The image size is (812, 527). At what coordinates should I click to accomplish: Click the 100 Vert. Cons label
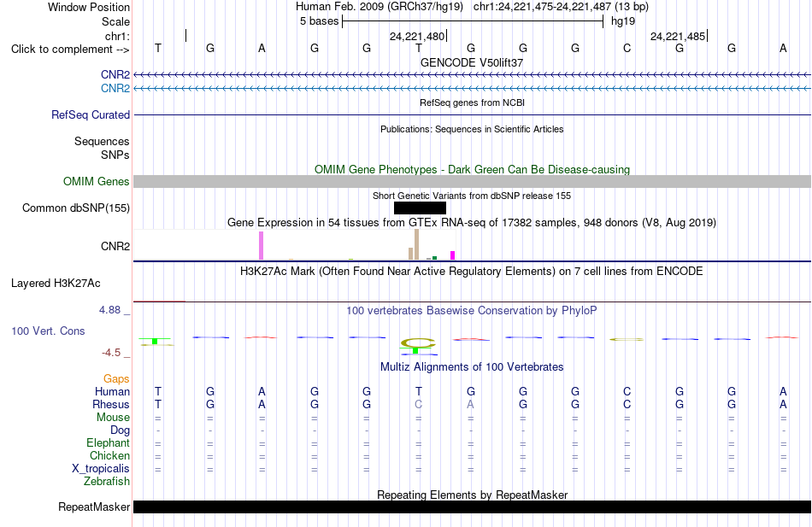(x=48, y=331)
